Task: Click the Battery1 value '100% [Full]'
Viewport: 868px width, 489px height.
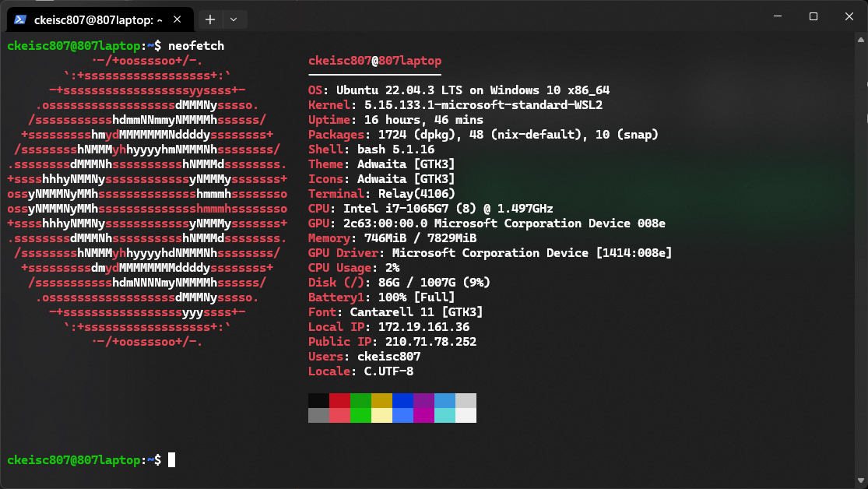Action: pos(416,297)
